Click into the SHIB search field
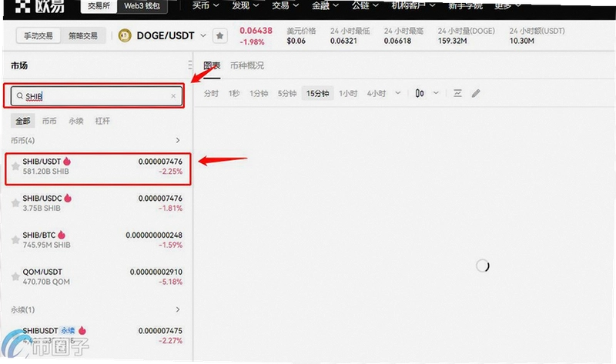Viewport: 616px width, 364px height. (97, 96)
